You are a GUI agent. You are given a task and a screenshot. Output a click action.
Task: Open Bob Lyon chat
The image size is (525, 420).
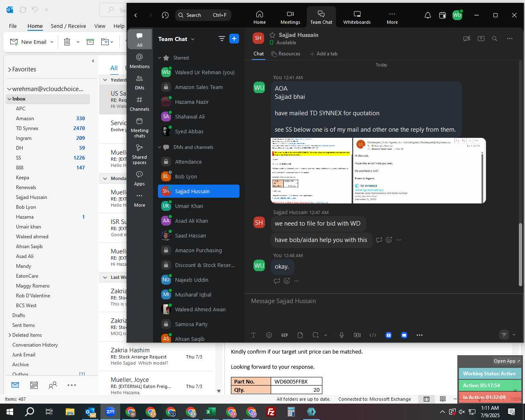(x=199, y=176)
